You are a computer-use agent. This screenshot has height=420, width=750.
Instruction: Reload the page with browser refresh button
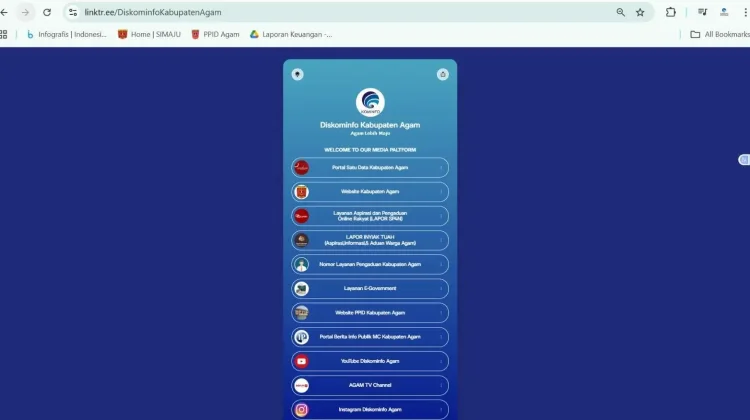(x=47, y=12)
